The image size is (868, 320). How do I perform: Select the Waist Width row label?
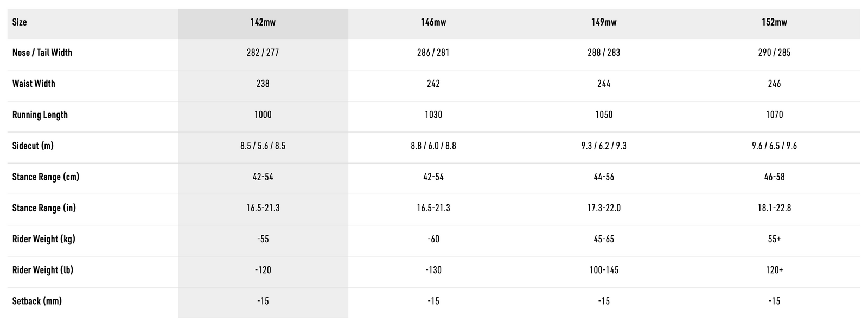pos(34,84)
